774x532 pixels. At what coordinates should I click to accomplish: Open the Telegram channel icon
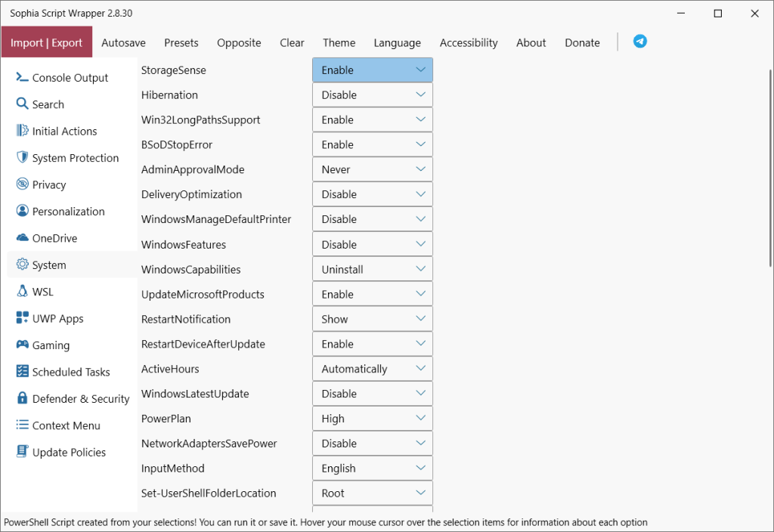coord(639,42)
